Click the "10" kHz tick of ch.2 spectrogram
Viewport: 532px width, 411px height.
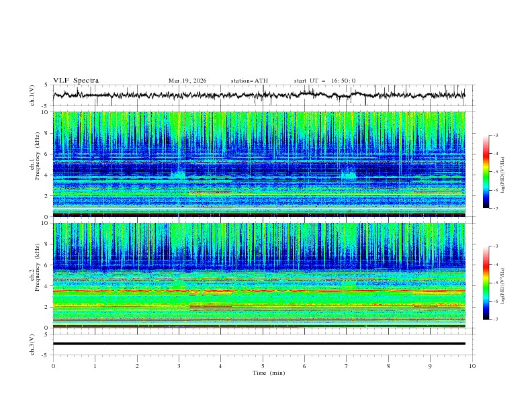coord(46,223)
